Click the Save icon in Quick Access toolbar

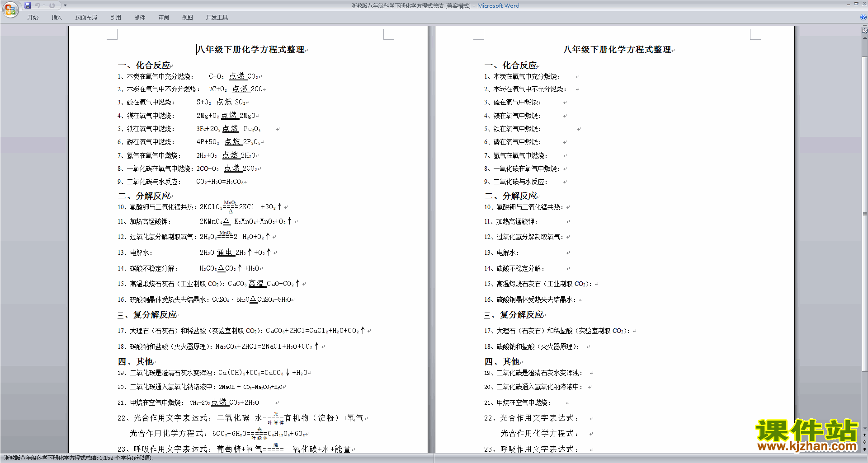click(28, 5)
